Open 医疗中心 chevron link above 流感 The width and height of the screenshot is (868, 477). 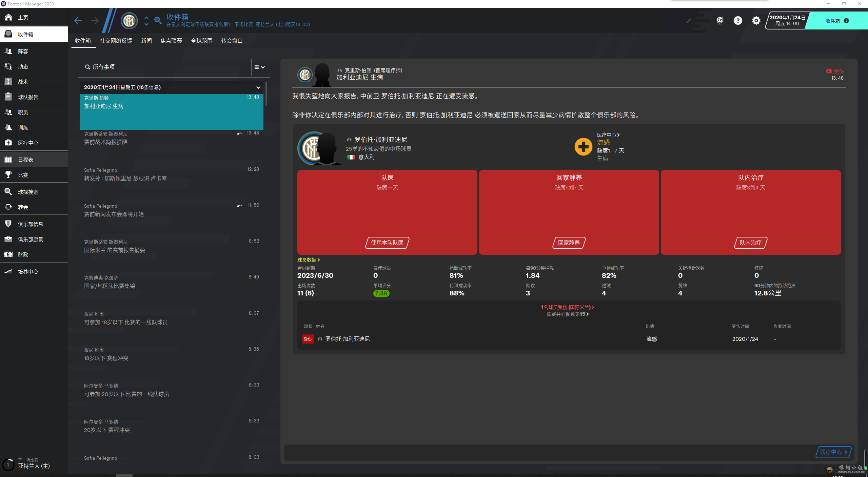click(x=608, y=135)
